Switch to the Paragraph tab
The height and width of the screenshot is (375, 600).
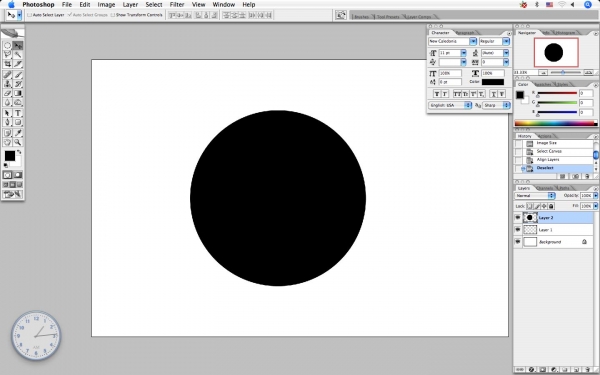465,33
